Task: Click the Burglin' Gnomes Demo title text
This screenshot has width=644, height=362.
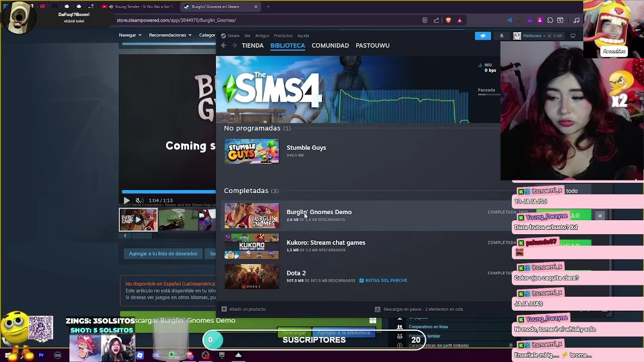Action: (x=319, y=212)
